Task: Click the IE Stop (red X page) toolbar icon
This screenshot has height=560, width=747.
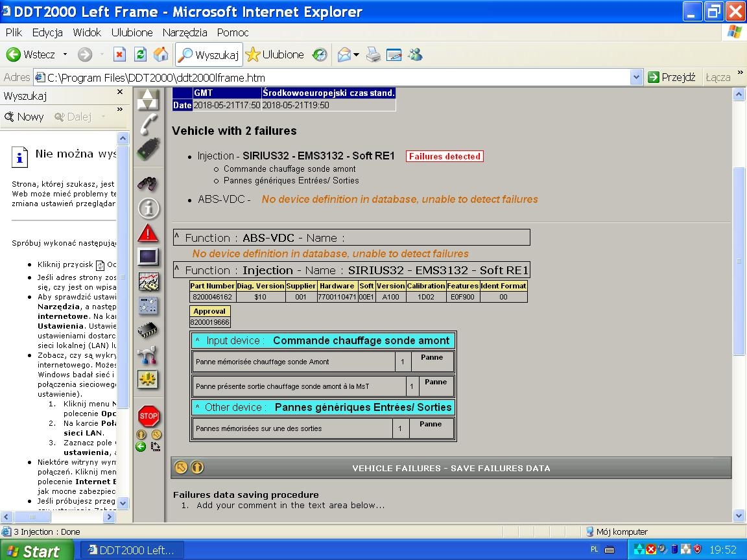Action: pos(119,54)
